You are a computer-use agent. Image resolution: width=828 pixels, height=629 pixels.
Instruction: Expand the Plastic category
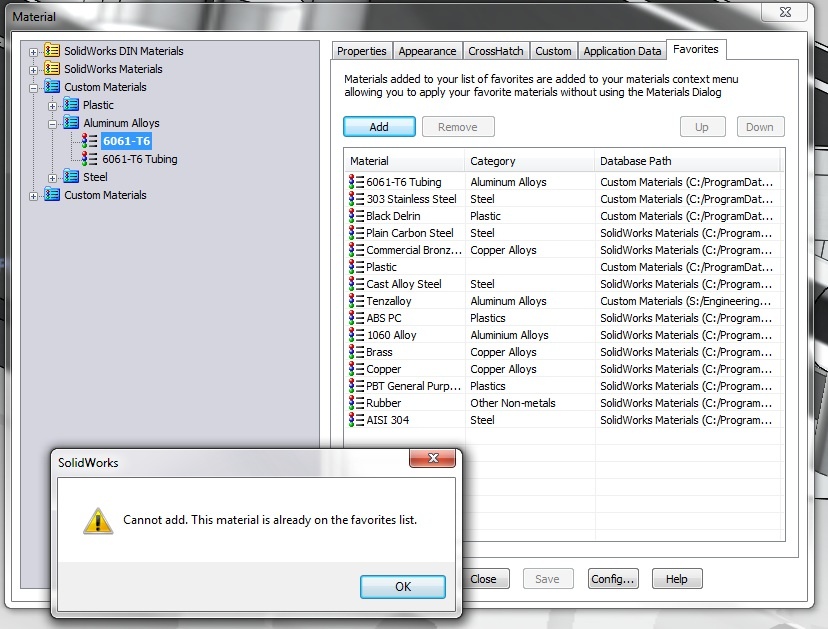[x=52, y=106]
